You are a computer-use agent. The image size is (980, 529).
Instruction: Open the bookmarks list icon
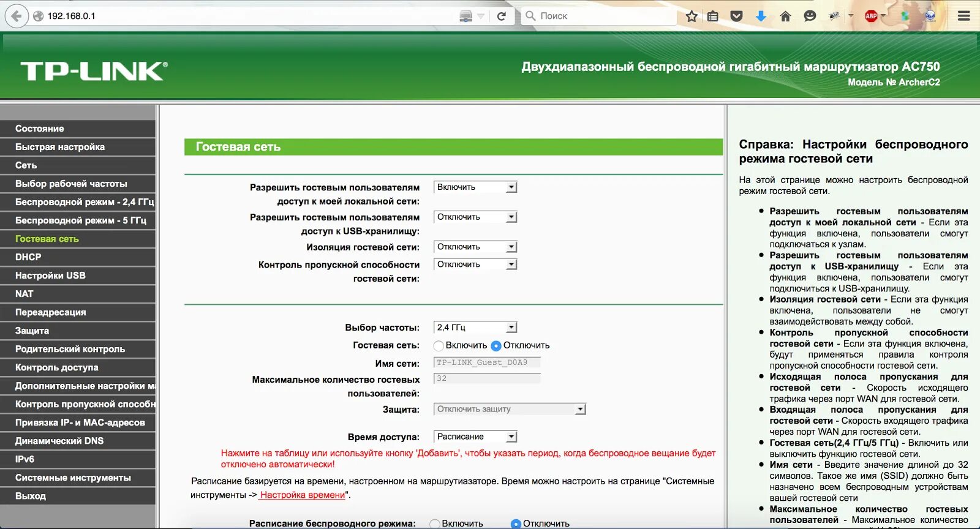click(713, 17)
